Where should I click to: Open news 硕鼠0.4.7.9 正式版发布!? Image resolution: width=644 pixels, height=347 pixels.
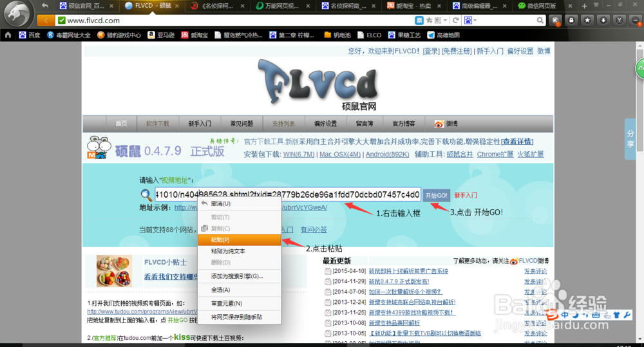pos(399,281)
